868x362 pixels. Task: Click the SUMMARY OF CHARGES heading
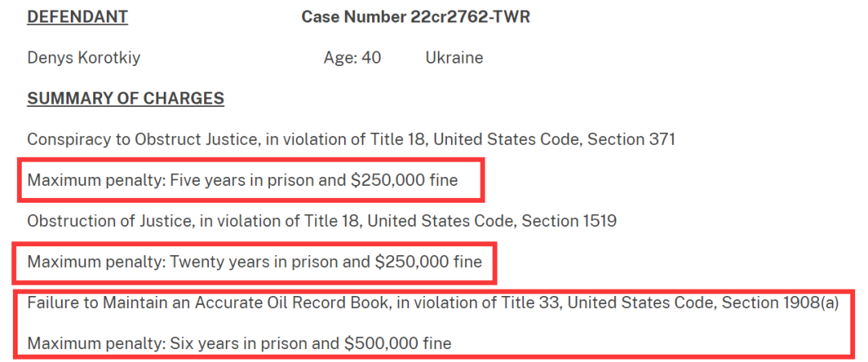125,99
